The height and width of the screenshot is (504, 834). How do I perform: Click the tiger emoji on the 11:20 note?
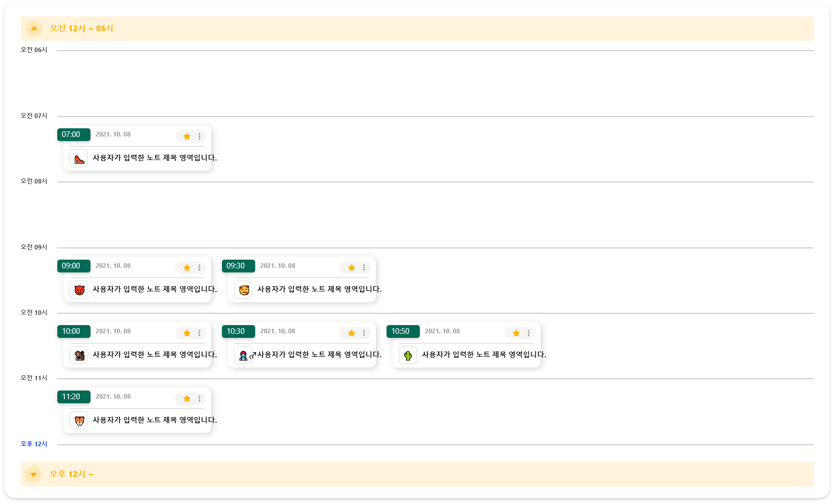click(x=79, y=421)
